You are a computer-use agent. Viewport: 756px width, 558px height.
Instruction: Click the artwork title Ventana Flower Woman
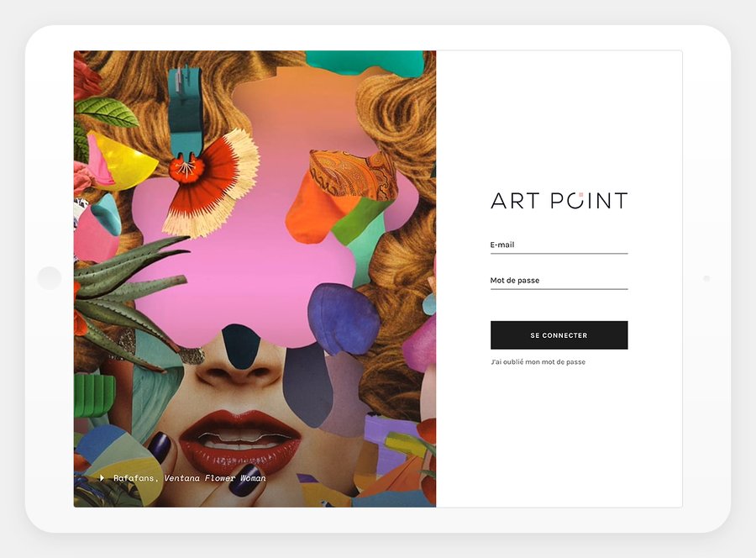(x=215, y=478)
